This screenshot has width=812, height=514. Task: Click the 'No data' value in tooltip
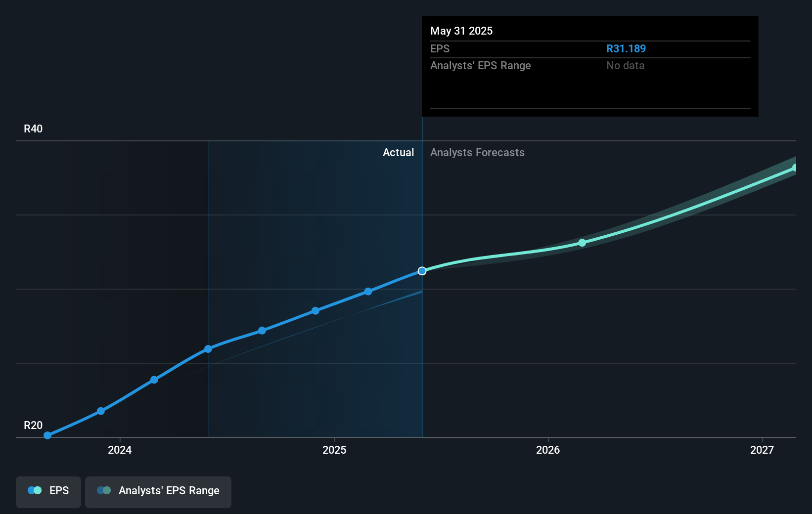(626, 66)
